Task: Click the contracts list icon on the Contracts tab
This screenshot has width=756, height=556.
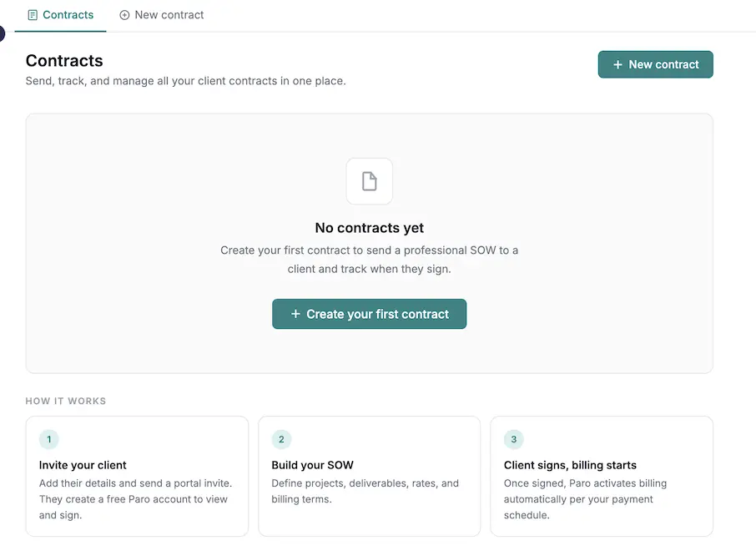Action: (x=32, y=14)
